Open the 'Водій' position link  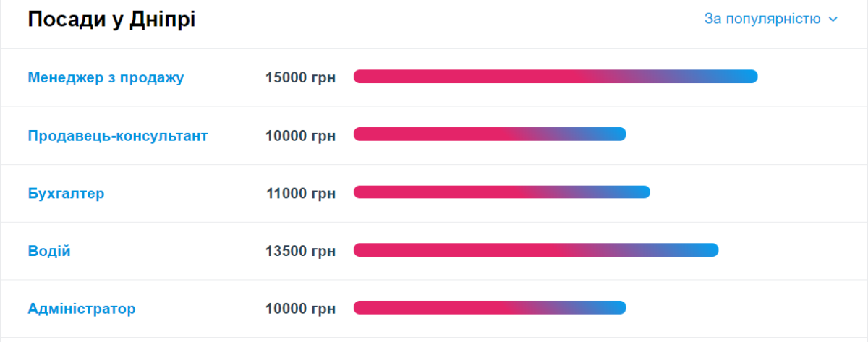coord(49,251)
